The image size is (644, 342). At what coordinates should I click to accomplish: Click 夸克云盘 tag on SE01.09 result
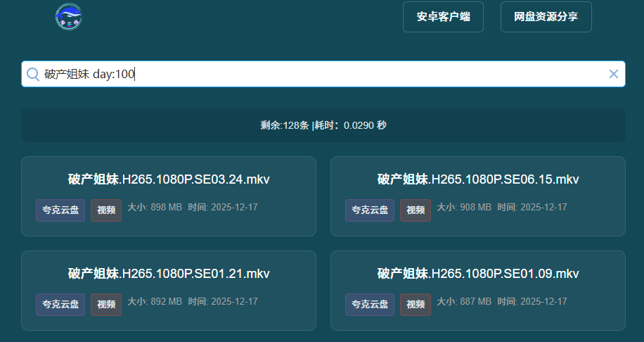pos(370,305)
